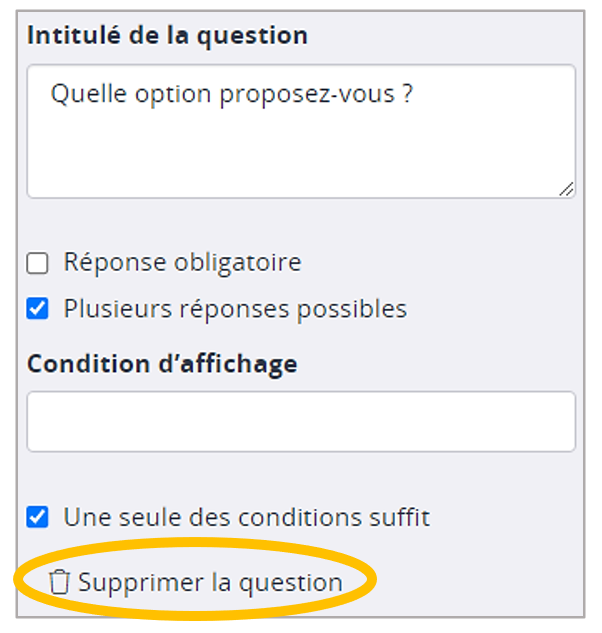Click the word Quelle in the textarea
Image resolution: width=602 pixels, height=633 pixels.
82,95
